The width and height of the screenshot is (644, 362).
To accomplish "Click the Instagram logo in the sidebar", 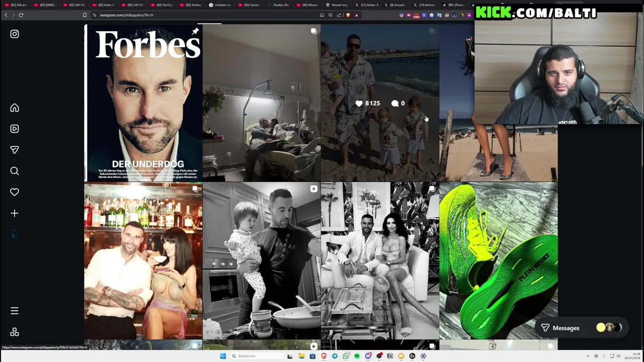I will click(15, 34).
